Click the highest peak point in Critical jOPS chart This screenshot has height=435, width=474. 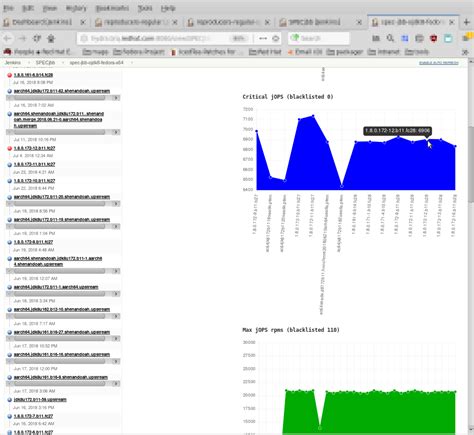point(313,116)
